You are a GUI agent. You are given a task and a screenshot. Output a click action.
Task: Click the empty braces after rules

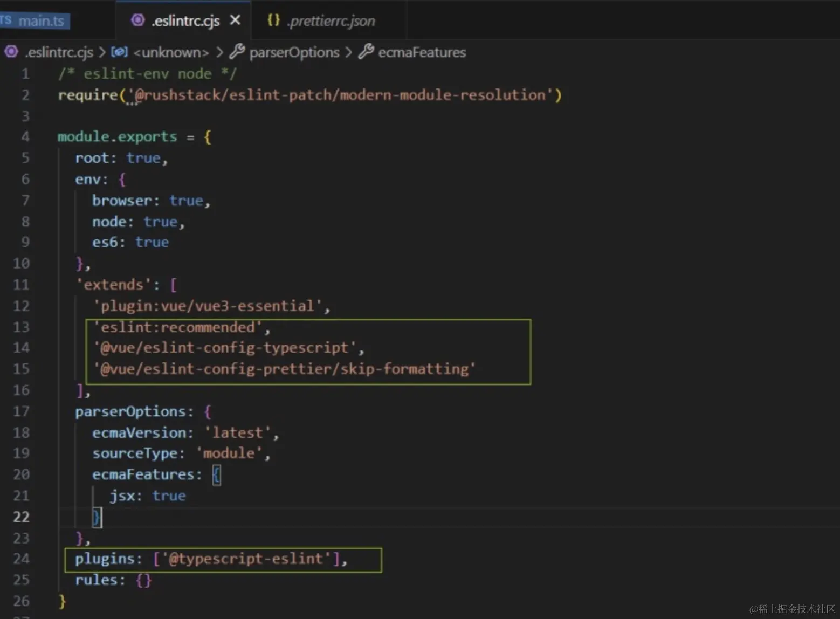coord(143,580)
